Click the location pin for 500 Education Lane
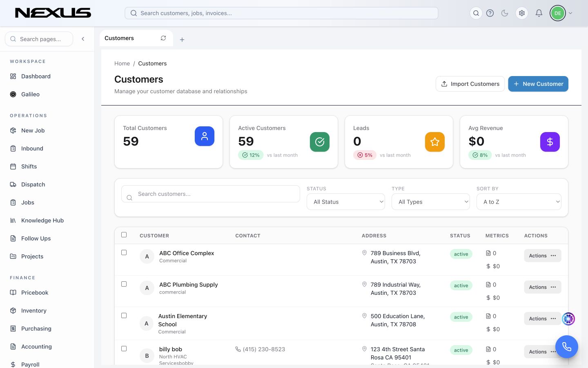The width and height of the screenshot is (588, 368). [364, 316]
